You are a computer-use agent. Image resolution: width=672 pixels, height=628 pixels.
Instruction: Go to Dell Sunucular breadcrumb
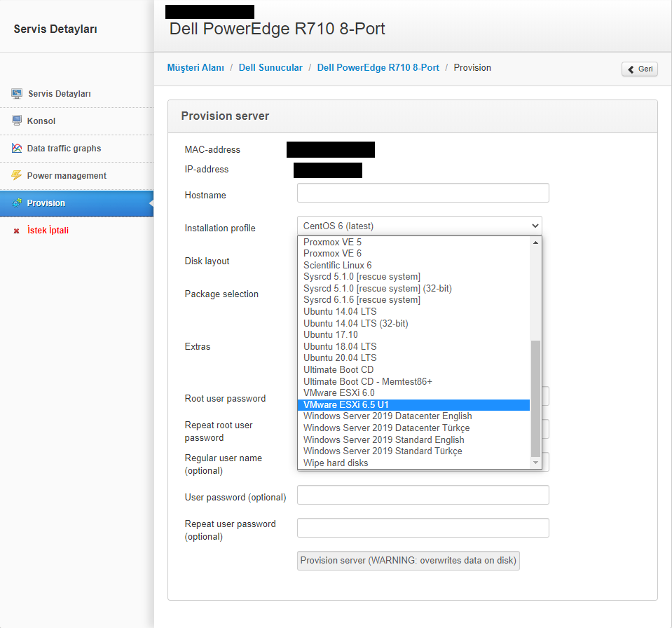(270, 68)
